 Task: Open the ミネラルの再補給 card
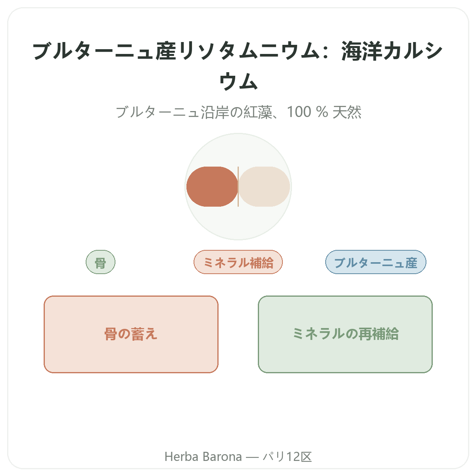[x=345, y=334]
